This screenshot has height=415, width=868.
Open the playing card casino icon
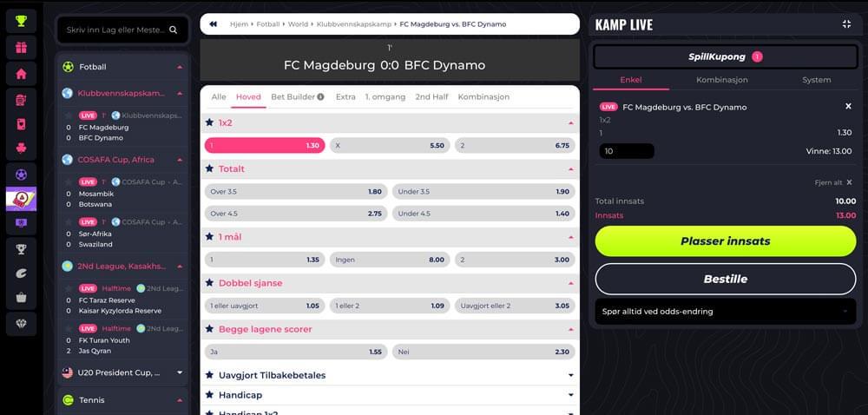tap(21, 124)
